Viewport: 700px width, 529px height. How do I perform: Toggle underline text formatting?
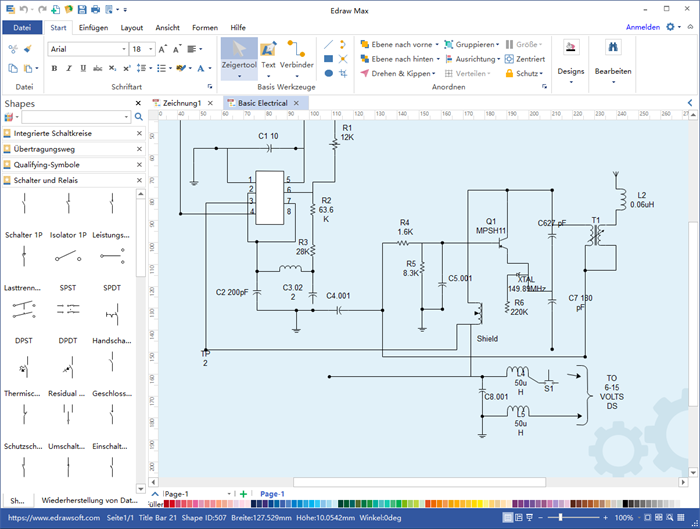[81, 69]
